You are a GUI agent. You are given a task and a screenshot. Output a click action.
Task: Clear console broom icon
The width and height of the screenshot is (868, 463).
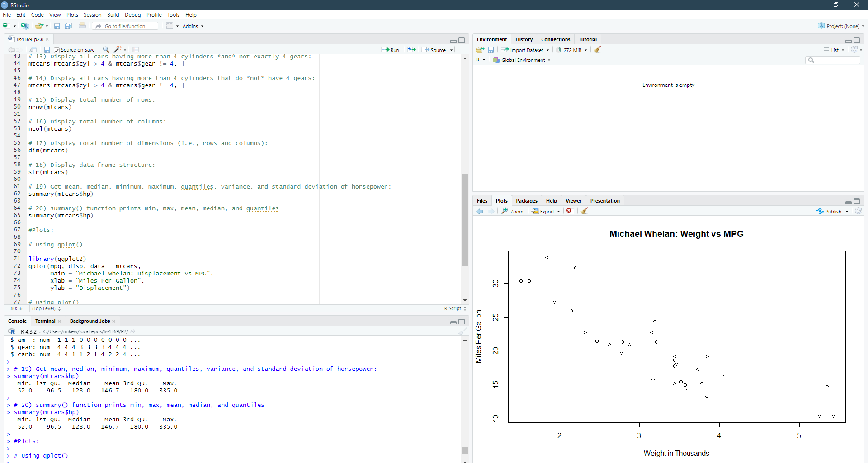pos(462,331)
